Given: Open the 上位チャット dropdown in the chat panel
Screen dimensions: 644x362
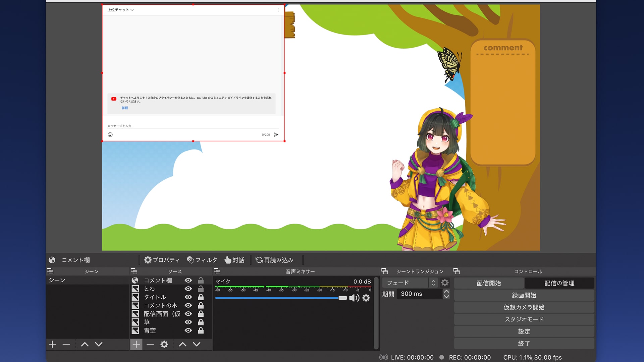Looking at the screenshot, I should [x=120, y=10].
